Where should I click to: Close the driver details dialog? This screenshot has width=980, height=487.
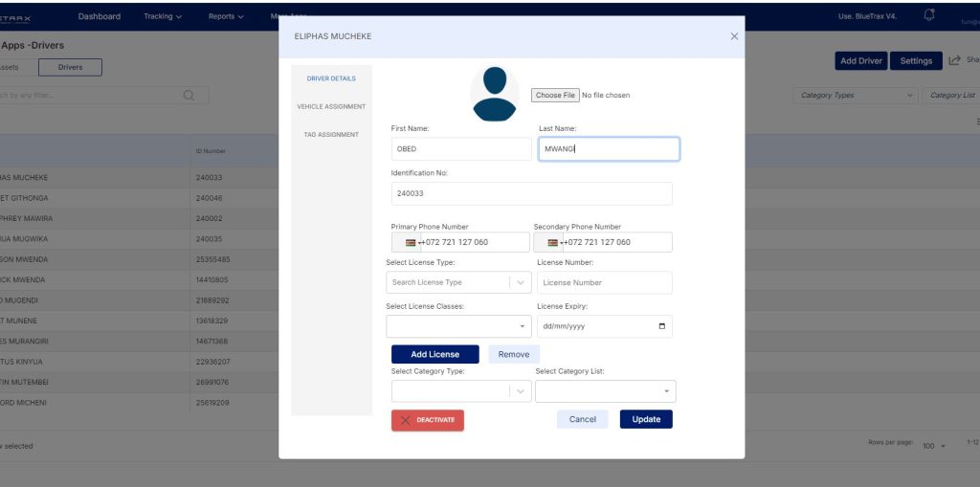tap(734, 36)
